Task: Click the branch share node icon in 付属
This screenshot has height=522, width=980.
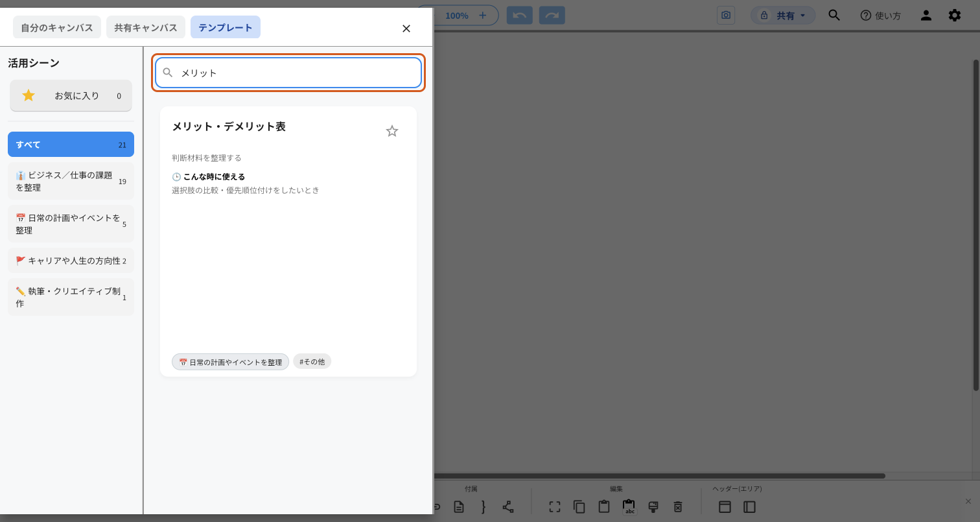Action: (508, 507)
